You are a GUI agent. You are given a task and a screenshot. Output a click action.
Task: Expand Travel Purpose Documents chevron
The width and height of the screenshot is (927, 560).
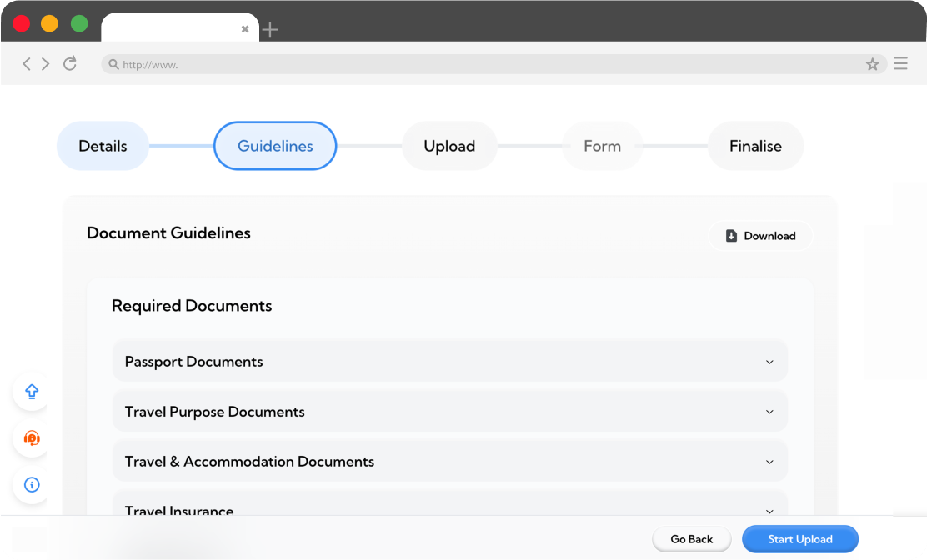tap(769, 412)
